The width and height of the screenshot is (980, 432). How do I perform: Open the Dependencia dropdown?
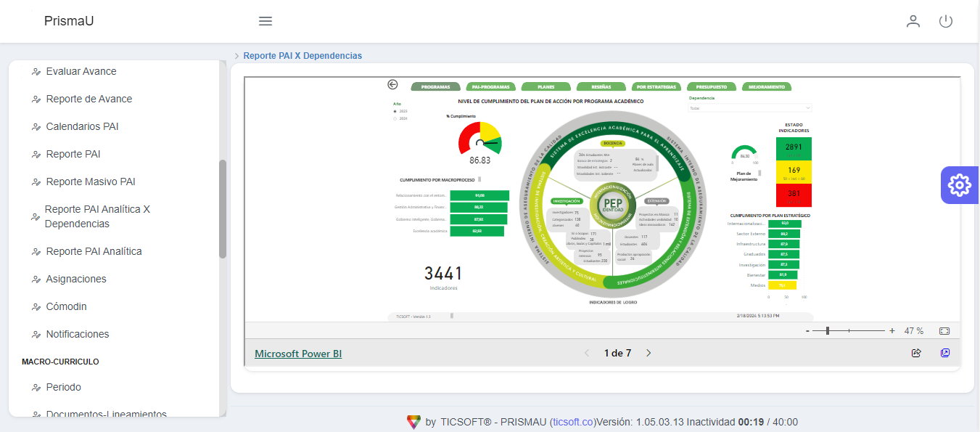coord(750,107)
